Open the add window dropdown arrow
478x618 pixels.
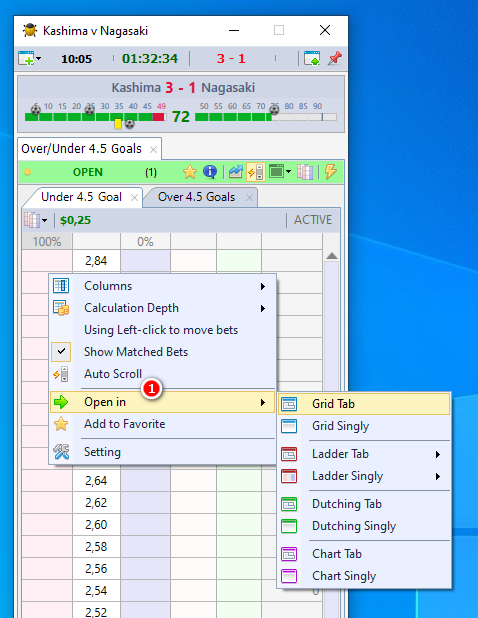click(39, 59)
